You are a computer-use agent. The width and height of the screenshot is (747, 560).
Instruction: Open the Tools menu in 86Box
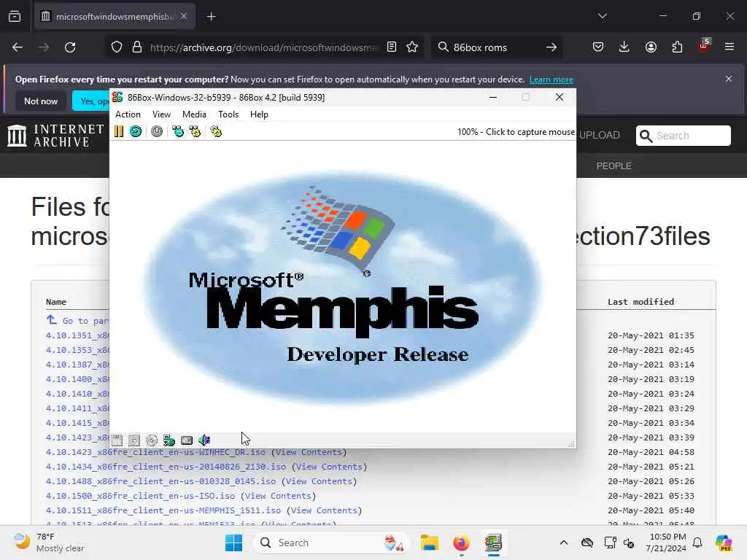click(x=228, y=114)
